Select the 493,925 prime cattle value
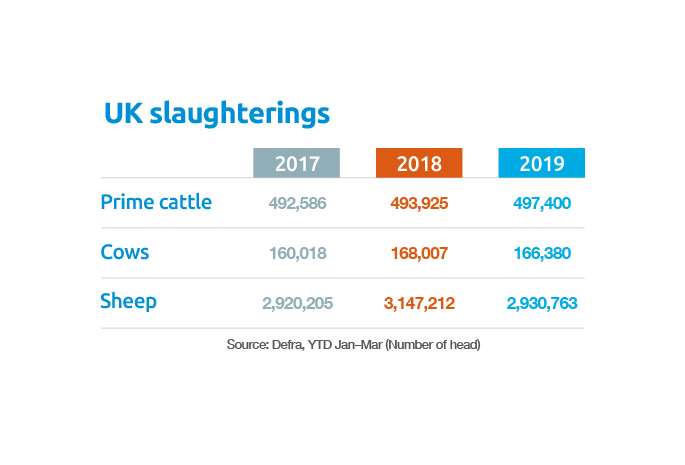The image size is (685, 465). click(419, 203)
